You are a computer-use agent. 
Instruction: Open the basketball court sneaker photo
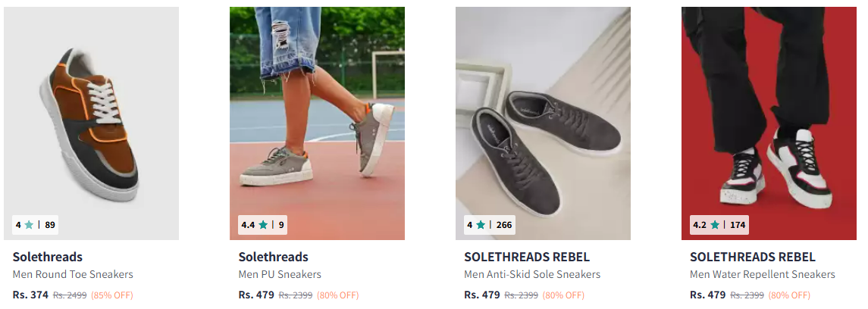[317, 123]
